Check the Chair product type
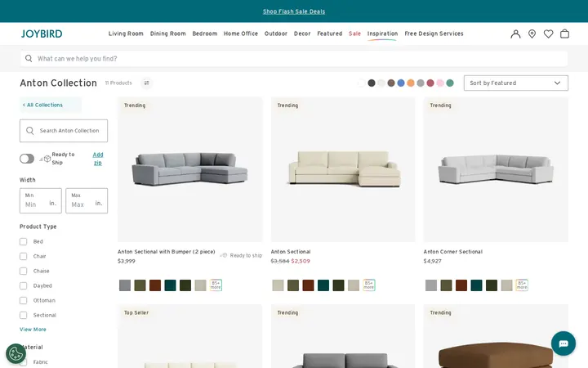 (x=23, y=256)
